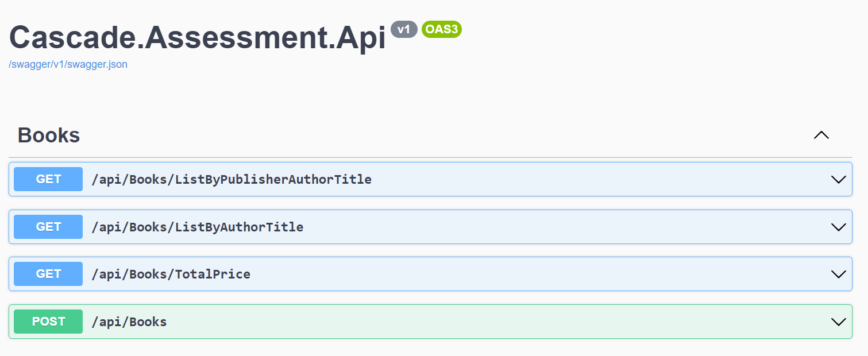Click the Books section header
The height and width of the screenshot is (356, 868).
(x=48, y=136)
